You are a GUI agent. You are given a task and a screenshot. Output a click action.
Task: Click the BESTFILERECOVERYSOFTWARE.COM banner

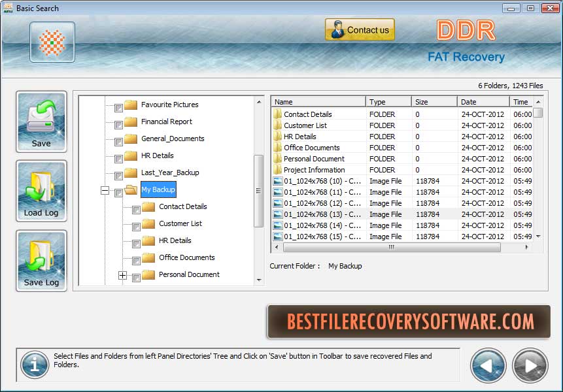click(x=409, y=321)
